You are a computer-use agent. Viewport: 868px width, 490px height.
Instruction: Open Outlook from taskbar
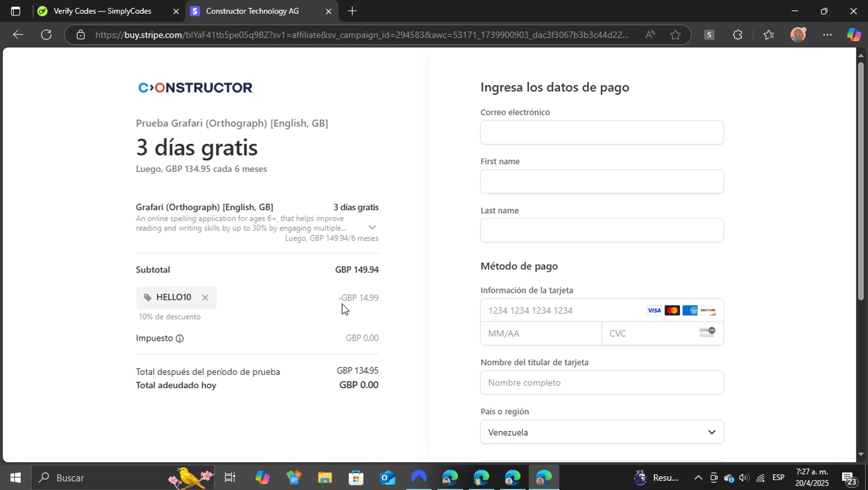click(387, 478)
